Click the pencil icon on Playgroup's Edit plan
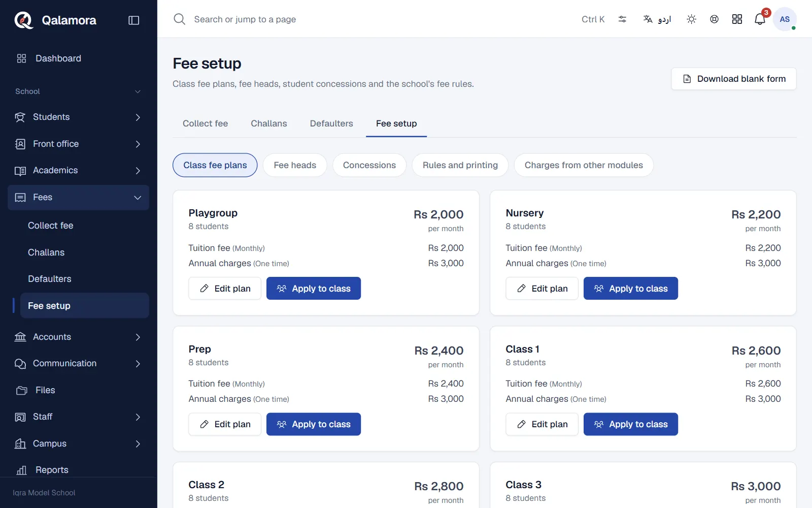The width and height of the screenshot is (812, 508). click(205, 289)
